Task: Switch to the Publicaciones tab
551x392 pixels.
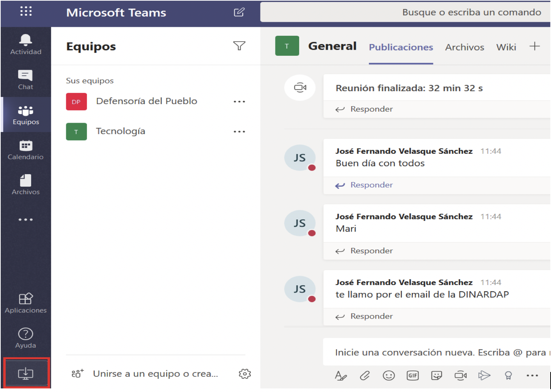Action: point(401,47)
